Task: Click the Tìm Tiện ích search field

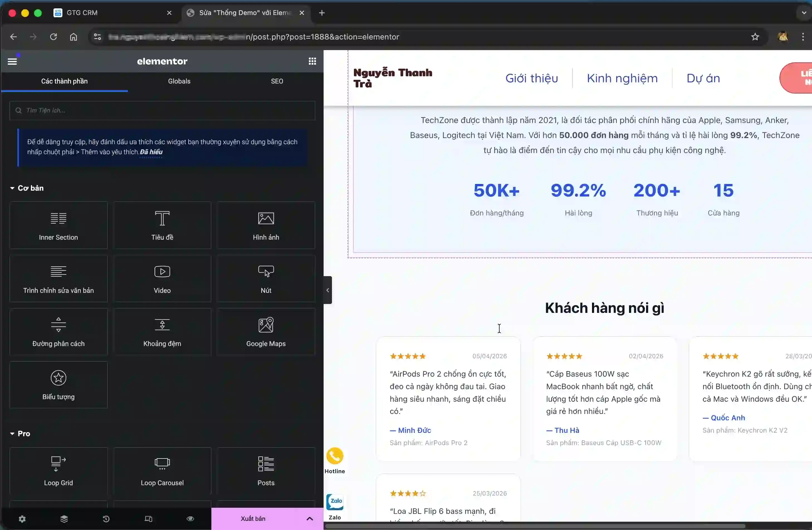Action: [x=162, y=110]
